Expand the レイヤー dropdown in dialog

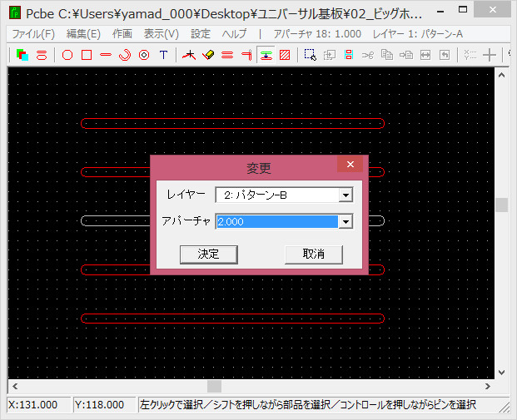coord(345,195)
